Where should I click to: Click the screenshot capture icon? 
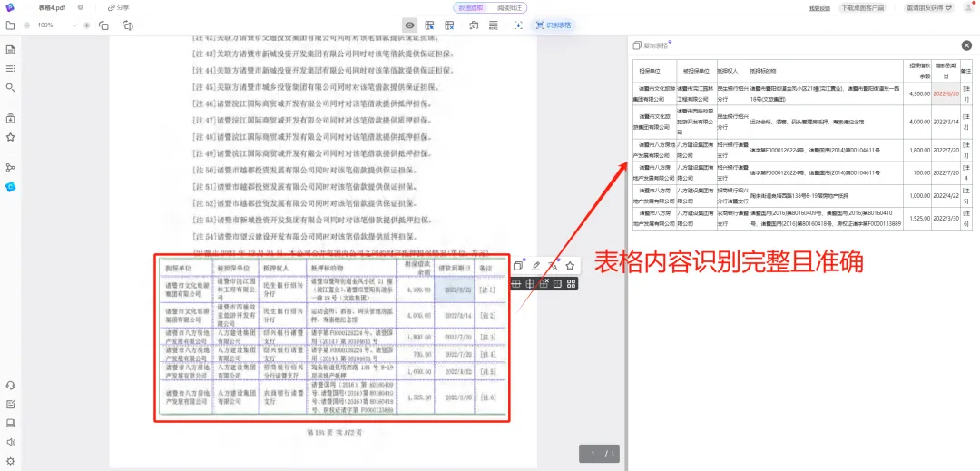[474, 25]
